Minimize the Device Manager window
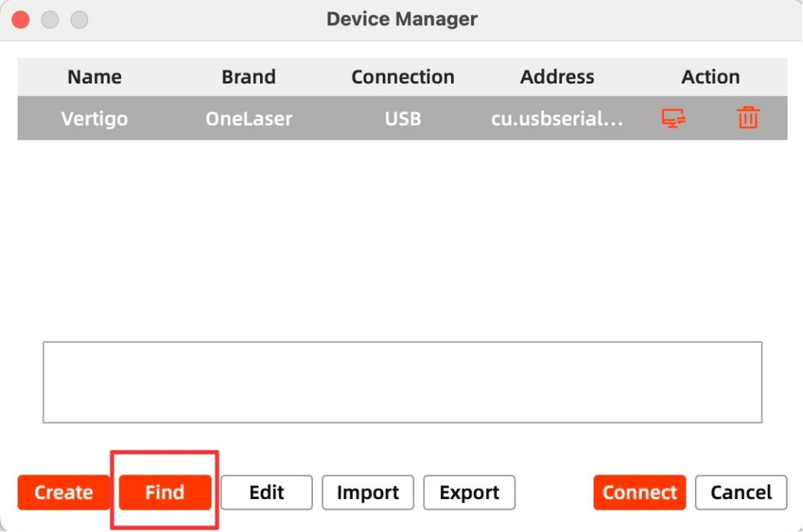Viewport: 803px width, 532px height. 50,19
